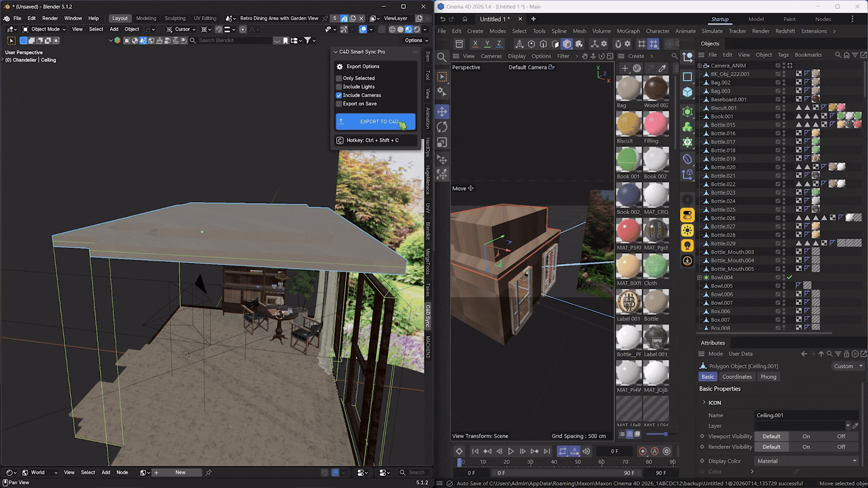
Task: Expand the Camera_ANIM object tree node
Action: point(700,66)
